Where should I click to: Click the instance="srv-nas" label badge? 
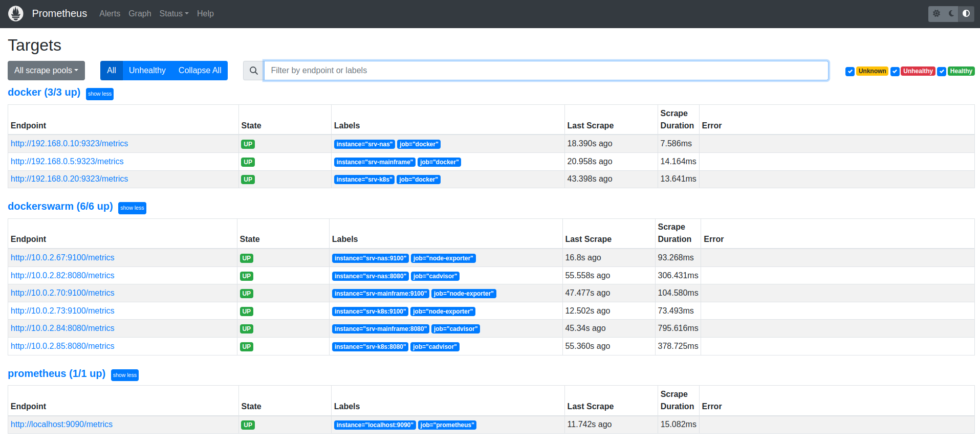click(364, 144)
